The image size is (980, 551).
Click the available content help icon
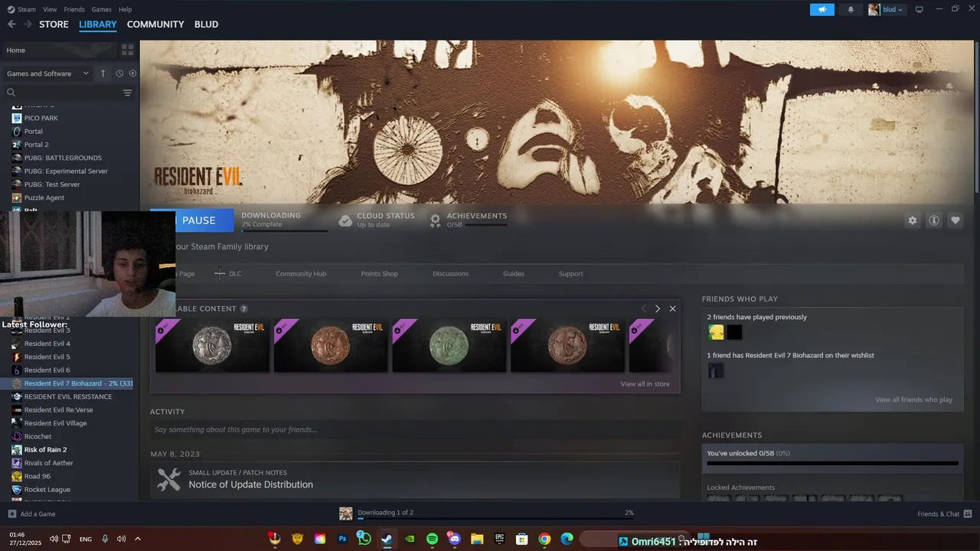point(243,308)
